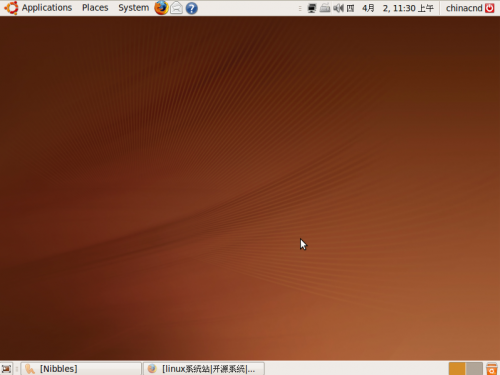Click the Ubuntu logo icon
The width and height of the screenshot is (500, 375).
(11, 8)
